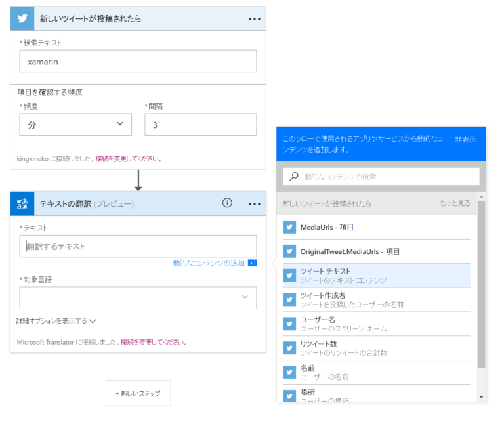Click the 翻訳するテキスト input field
This screenshot has width=504, height=426.
click(138, 246)
